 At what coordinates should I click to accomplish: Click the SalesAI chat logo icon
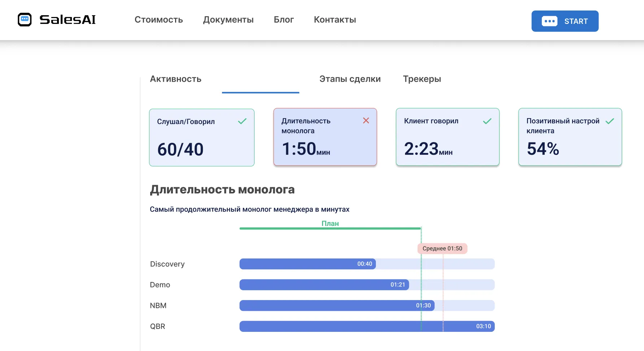click(25, 19)
